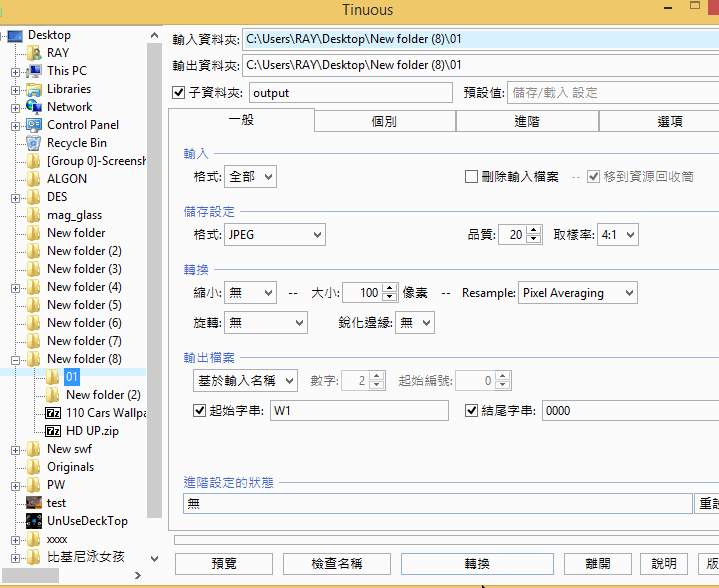This screenshot has width=719, height=588.
Task: Open the input 格式 全部 dropdown
Action: point(250,177)
